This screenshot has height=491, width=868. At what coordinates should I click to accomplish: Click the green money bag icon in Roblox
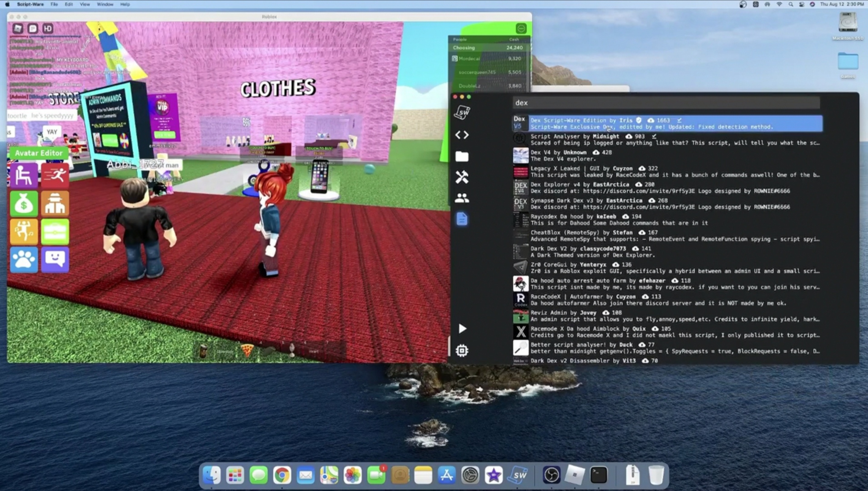pos(24,204)
